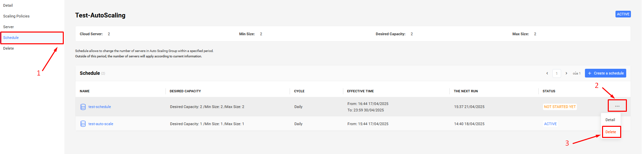Viewport: 644px width, 154px height.
Task: Click the NOT STARTED YET status tag
Action: click(x=560, y=107)
